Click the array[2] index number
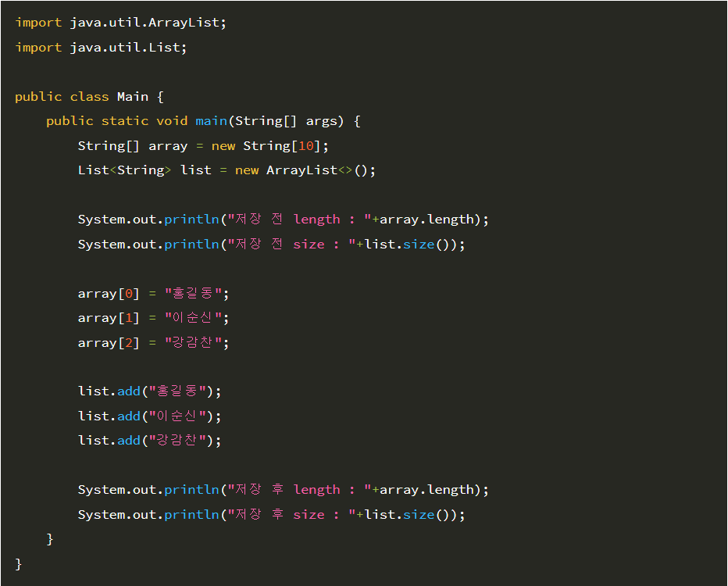Screen dimensions: 728x586 [x=129, y=343]
